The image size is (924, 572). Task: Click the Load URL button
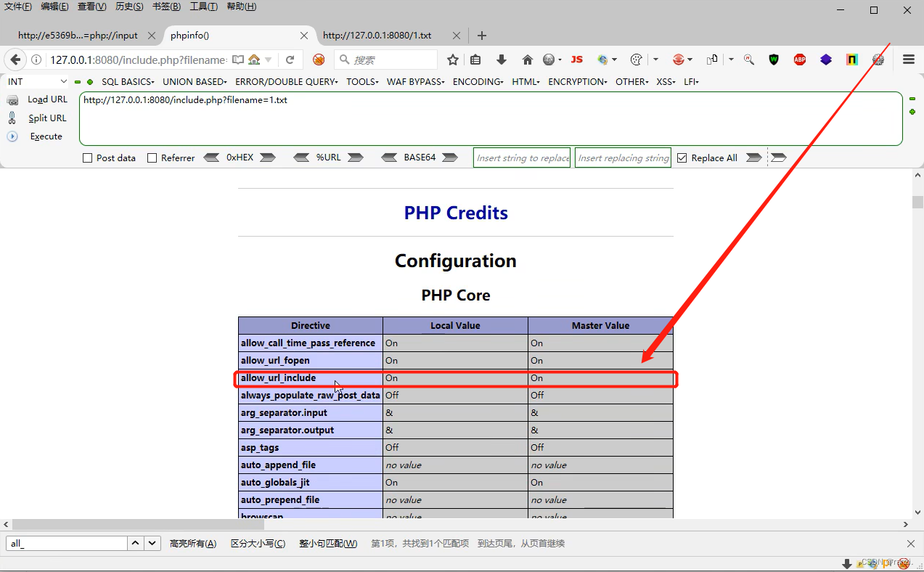[x=47, y=99]
